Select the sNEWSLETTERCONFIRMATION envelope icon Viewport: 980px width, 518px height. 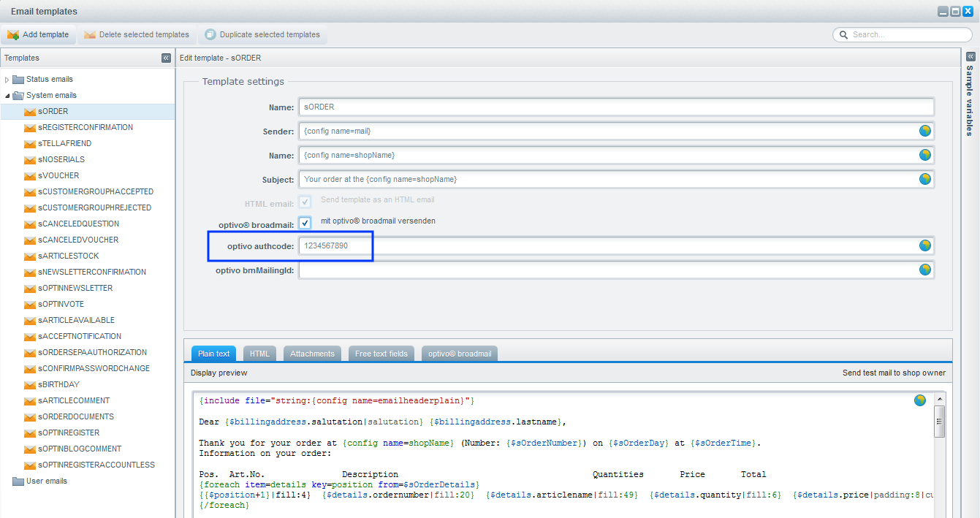click(x=30, y=273)
